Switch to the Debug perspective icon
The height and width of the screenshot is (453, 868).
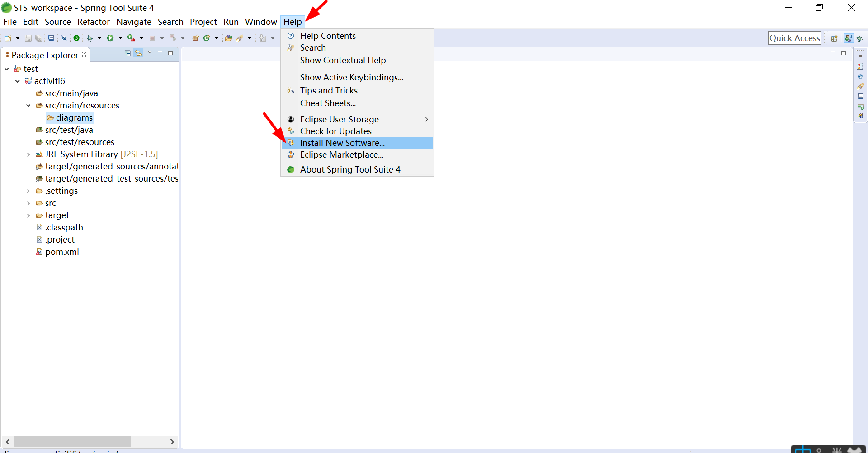point(859,38)
